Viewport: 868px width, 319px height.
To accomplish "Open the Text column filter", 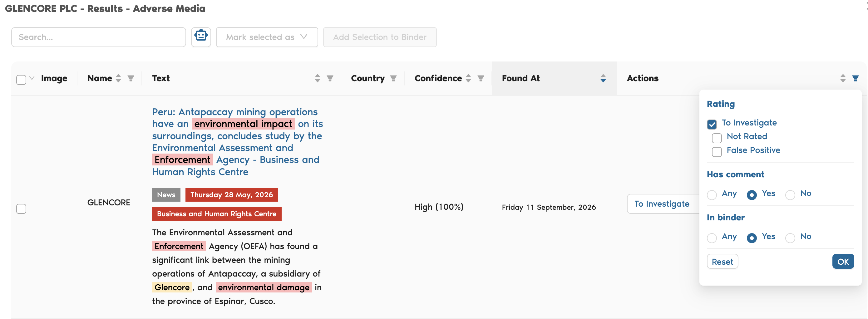I will pos(330,78).
